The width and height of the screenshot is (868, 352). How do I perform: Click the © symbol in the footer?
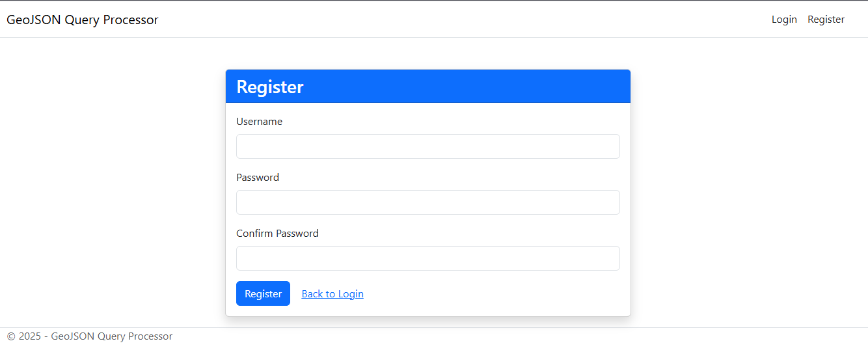pyautogui.click(x=11, y=336)
